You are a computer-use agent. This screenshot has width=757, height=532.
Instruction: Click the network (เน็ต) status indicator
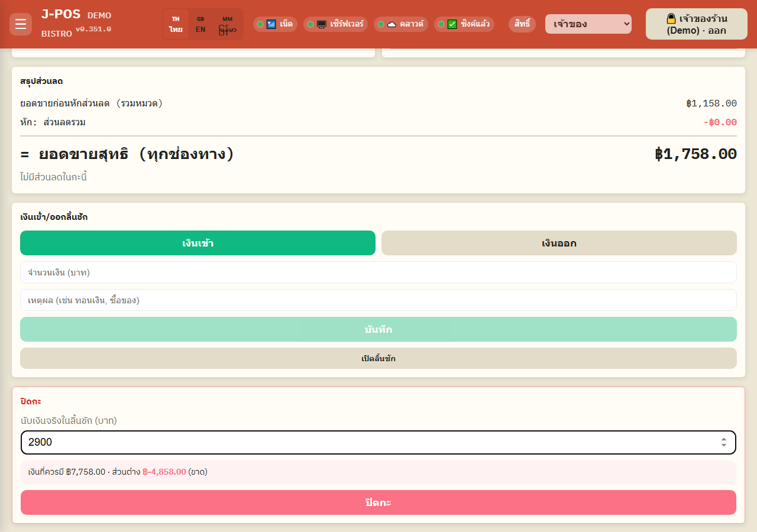[x=275, y=24]
